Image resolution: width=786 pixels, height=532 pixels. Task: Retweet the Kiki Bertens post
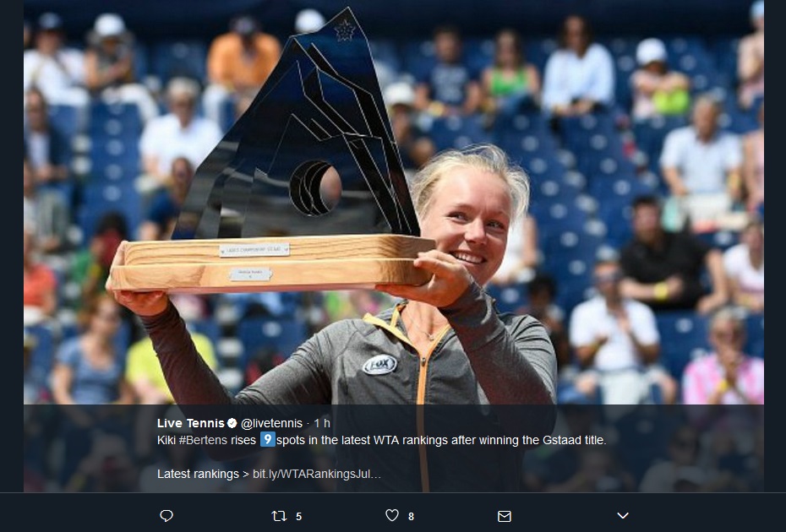(x=279, y=515)
